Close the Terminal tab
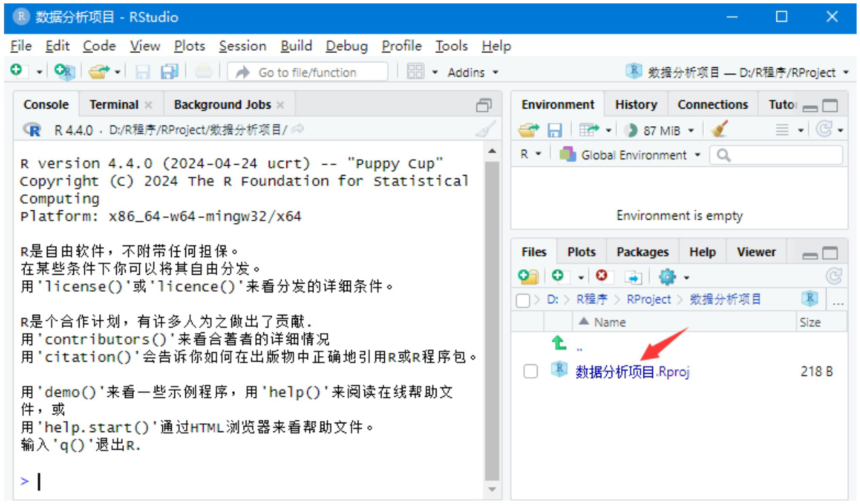 click(x=148, y=105)
